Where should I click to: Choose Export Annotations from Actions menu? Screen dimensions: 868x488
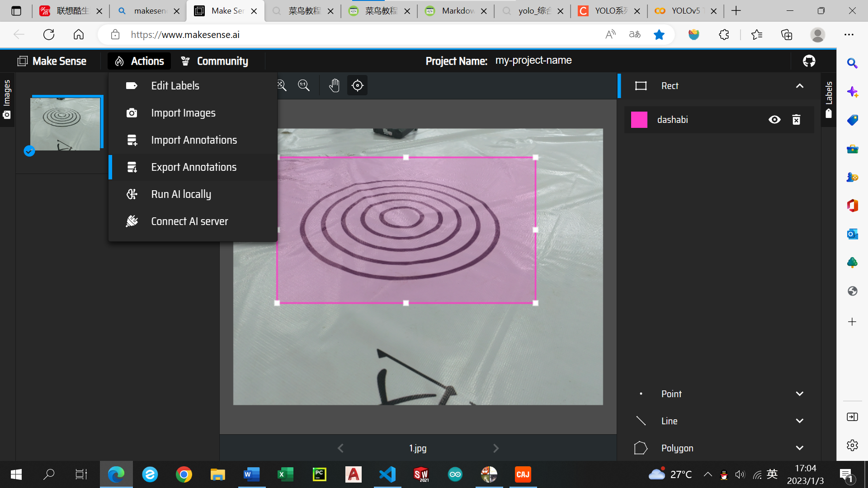tap(193, 167)
